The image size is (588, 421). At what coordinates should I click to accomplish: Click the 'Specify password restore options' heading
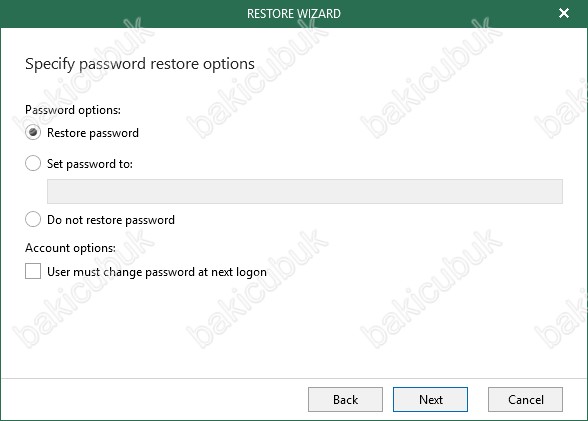140,64
